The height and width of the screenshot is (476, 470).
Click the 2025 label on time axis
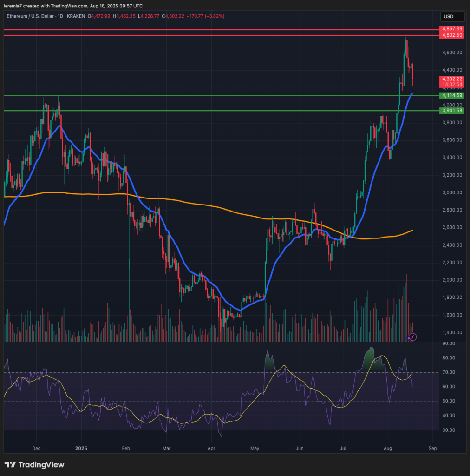tap(81, 449)
